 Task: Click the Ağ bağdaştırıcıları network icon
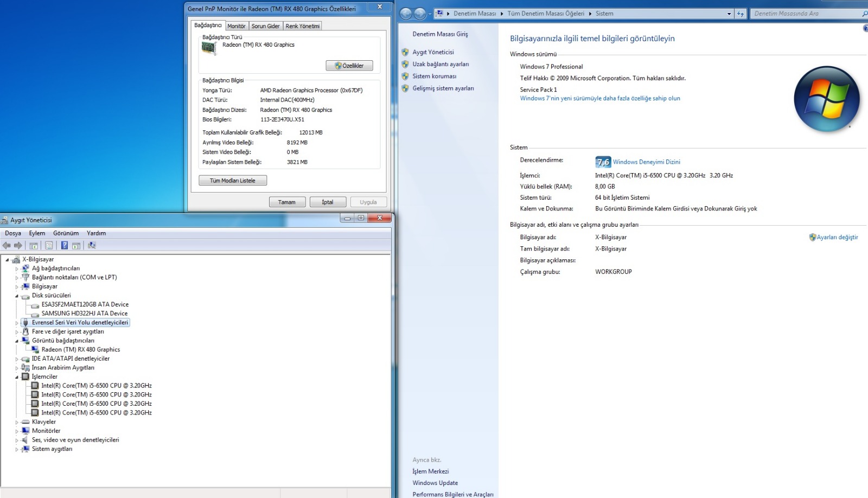click(x=25, y=269)
